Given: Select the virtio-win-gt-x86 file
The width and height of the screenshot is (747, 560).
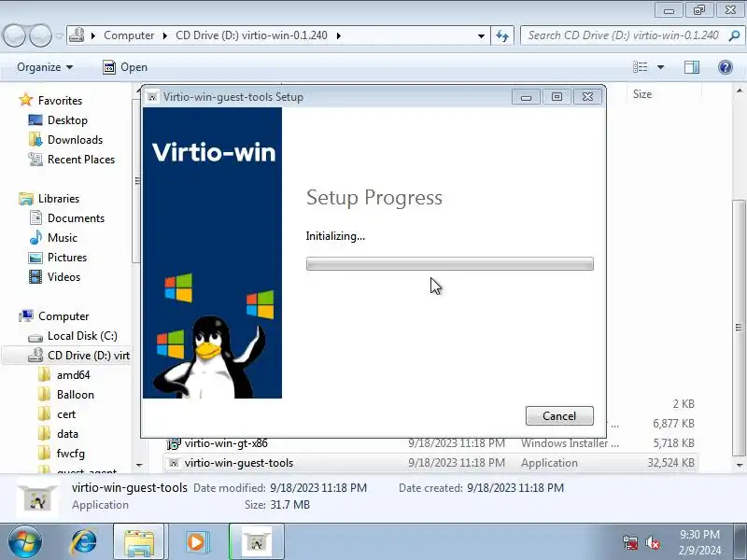Looking at the screenshot, I should pos(226,442).
